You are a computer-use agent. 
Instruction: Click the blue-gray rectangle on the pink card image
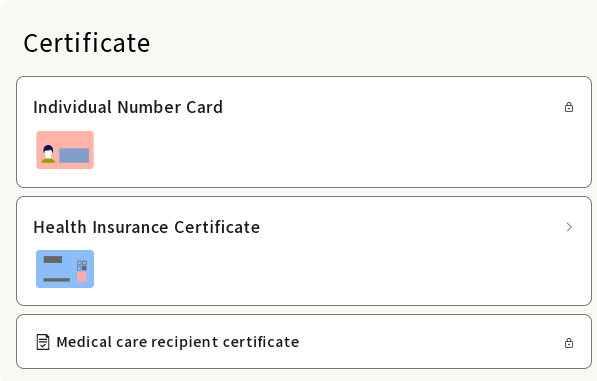click(x=74, y=155)
